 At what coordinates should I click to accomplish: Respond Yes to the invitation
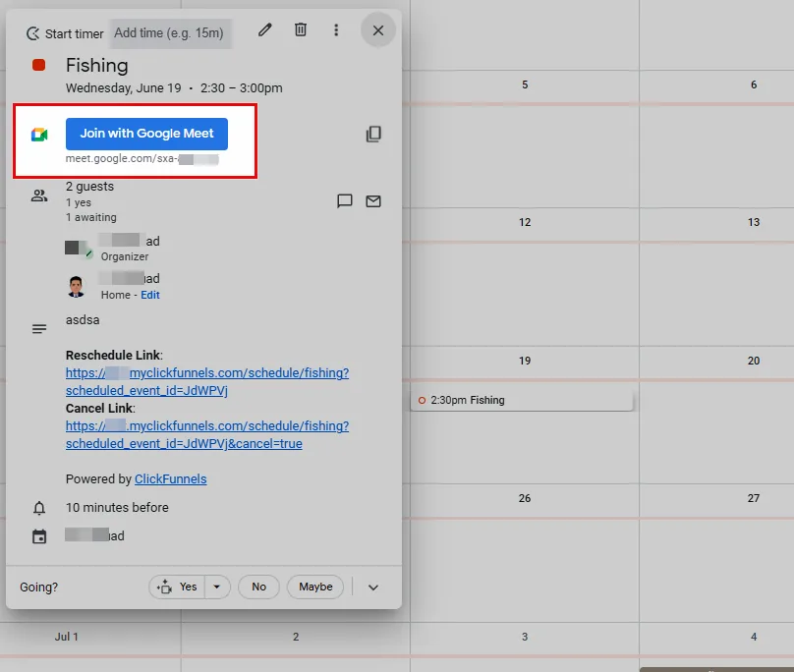coord(177,587)
